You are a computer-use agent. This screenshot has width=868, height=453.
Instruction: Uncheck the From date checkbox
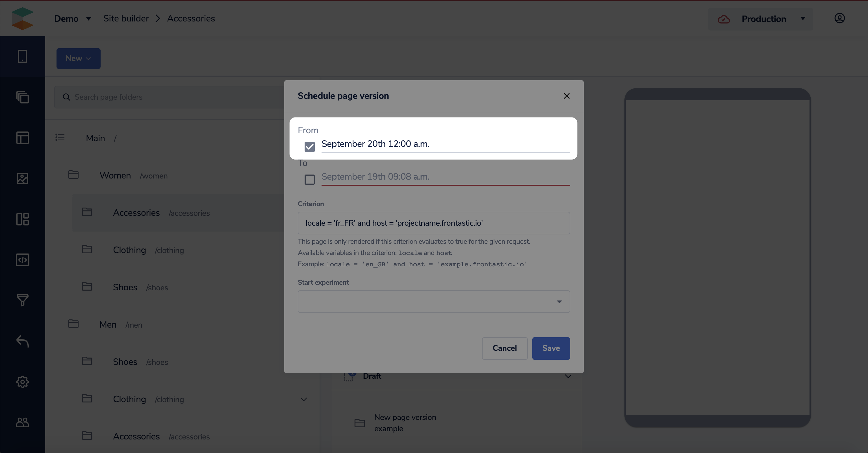click(x=309, y=147)
